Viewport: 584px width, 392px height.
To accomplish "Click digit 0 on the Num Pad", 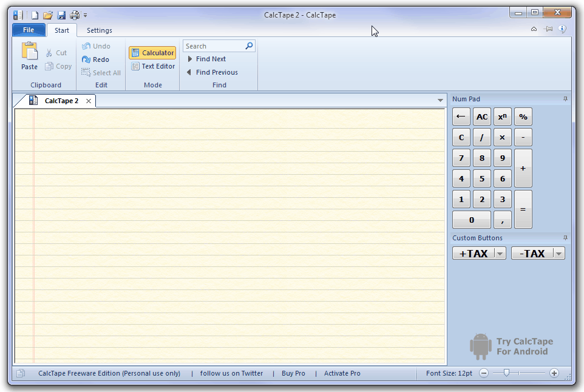I will click(x=472, y=220).
